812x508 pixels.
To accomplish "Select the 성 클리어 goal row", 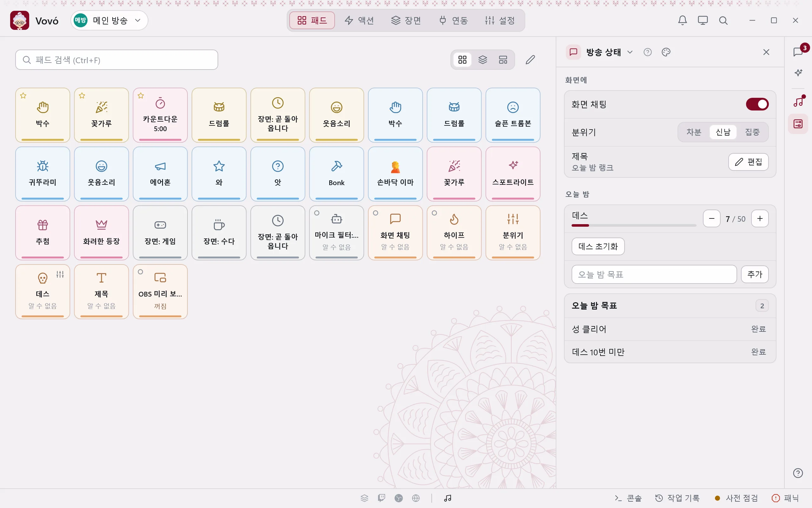I will click(x=670, y=329).
